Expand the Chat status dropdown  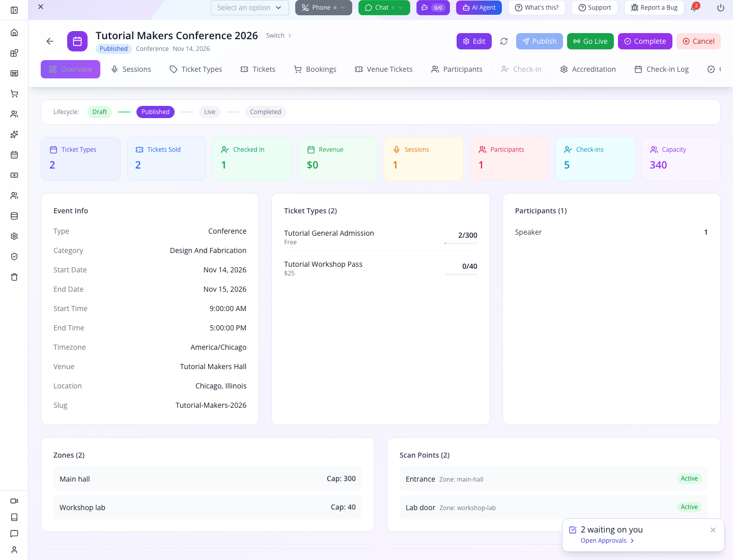401,8
